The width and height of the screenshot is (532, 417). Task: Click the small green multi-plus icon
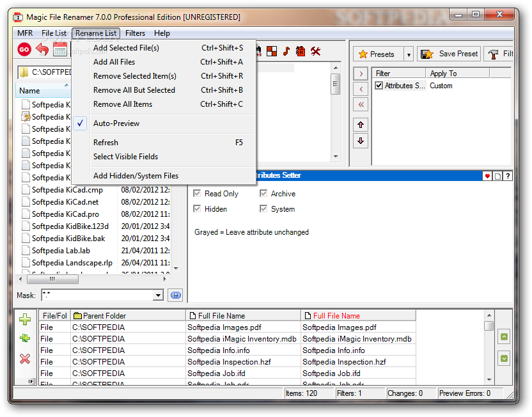(25, 338)
